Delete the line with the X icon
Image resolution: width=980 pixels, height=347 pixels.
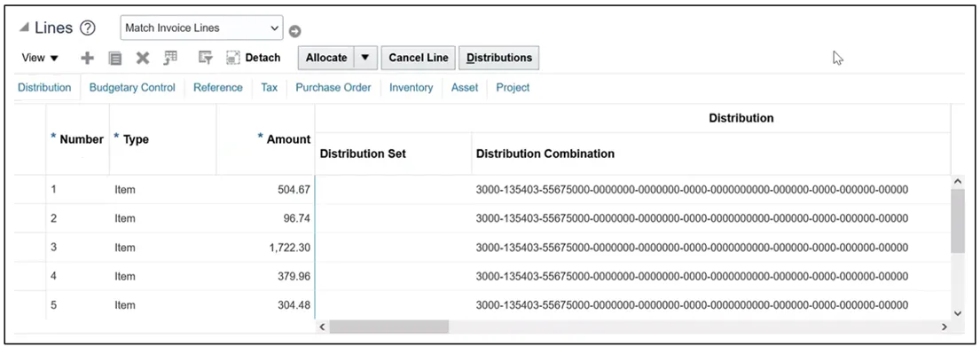143,59
